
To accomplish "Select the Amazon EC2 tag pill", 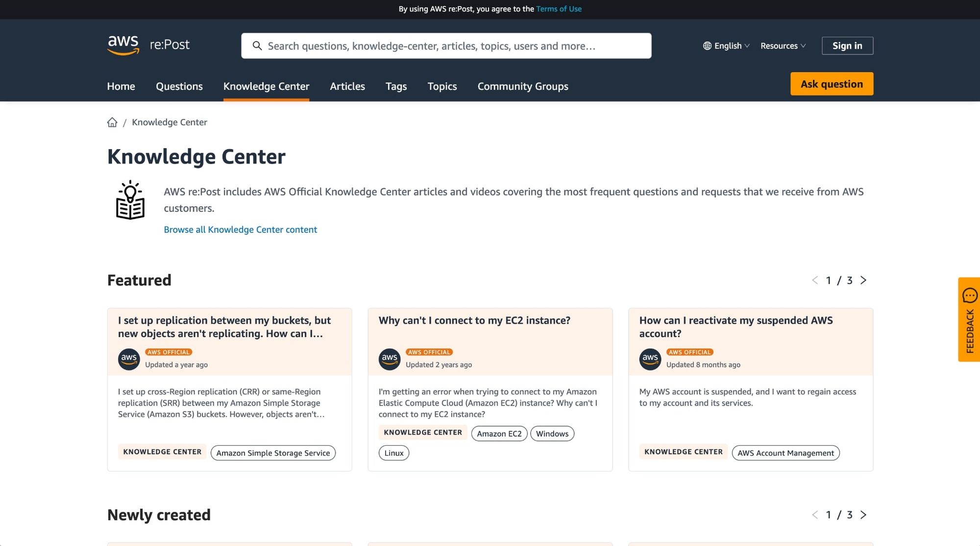I will [499, 434].
